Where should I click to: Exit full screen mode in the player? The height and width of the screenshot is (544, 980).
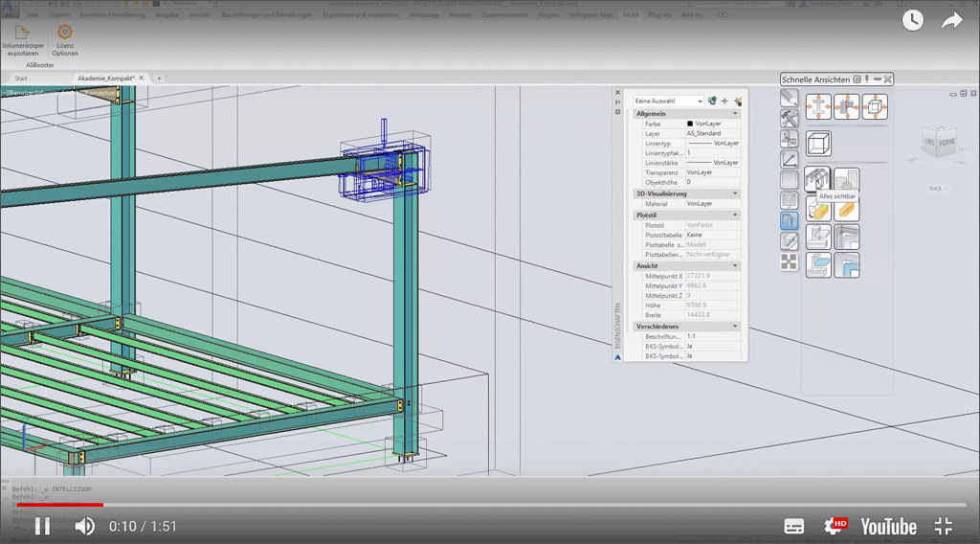[x=944, y=526]
